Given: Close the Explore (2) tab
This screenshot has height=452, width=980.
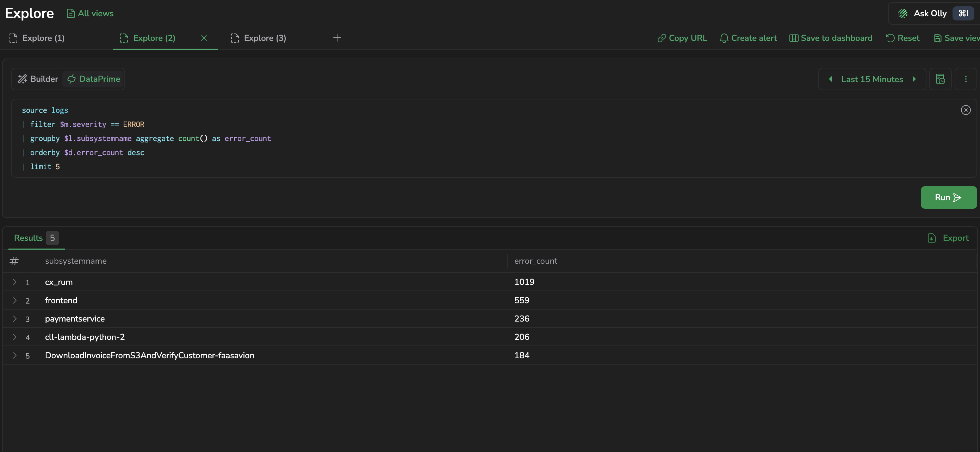Looking at the screenshot, I should point(204,38).
